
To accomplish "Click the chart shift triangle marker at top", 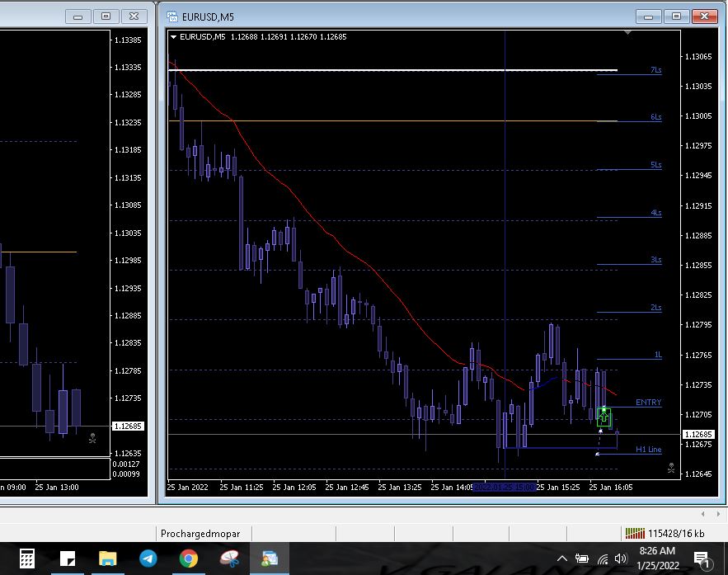I will click(628, 33).
